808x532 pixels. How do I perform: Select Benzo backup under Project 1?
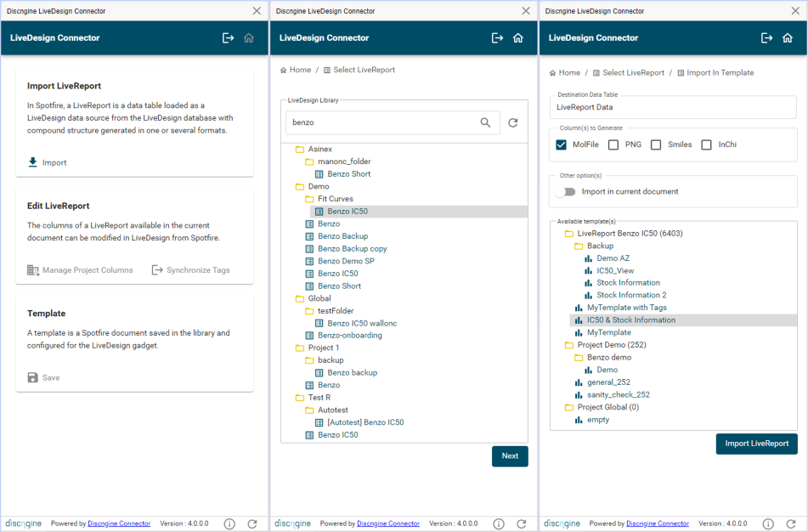pyautogui.click(x=352, y=373)
